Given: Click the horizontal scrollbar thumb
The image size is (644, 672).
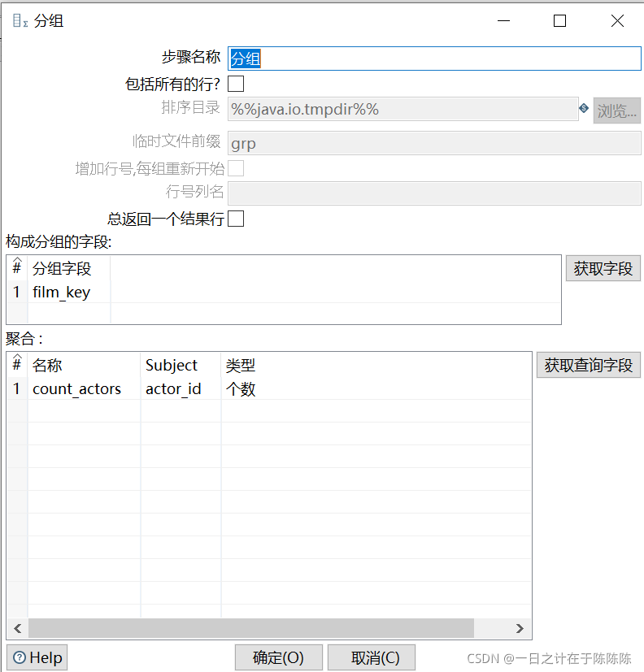Looking at the screenshot, I should coord(250,628).
